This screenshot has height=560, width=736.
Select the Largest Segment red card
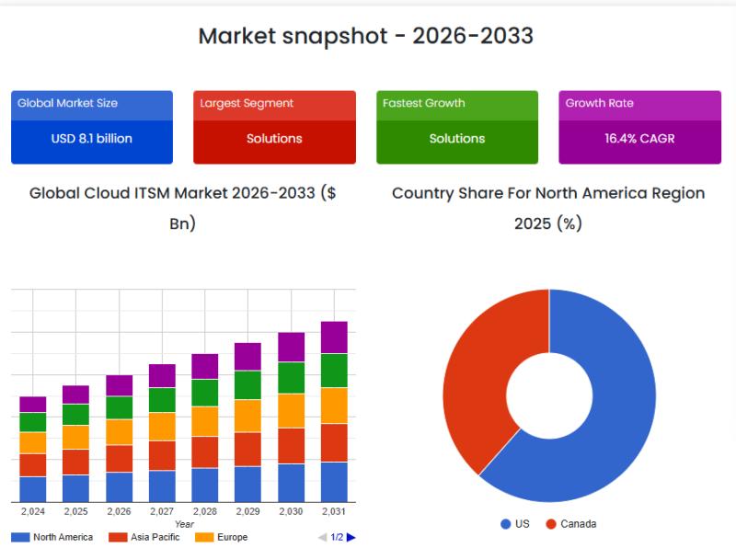pyautogui.click(x=274, y=127)
